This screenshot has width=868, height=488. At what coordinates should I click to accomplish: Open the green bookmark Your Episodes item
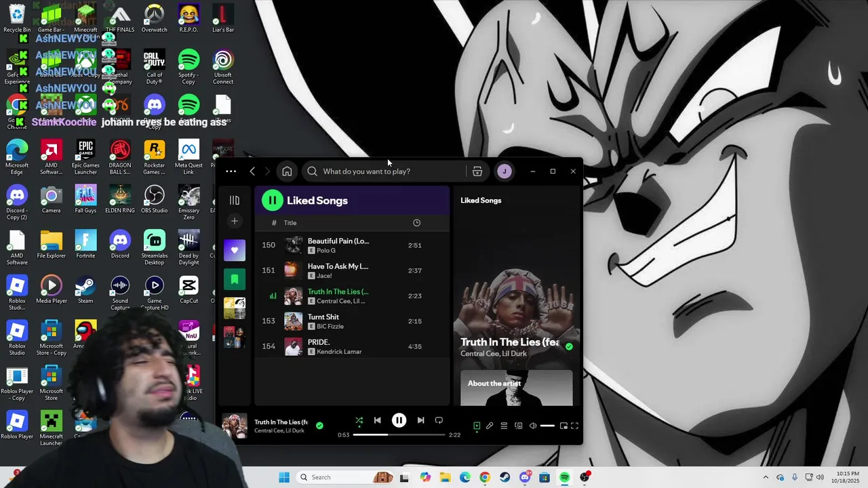tap(235, 279)
